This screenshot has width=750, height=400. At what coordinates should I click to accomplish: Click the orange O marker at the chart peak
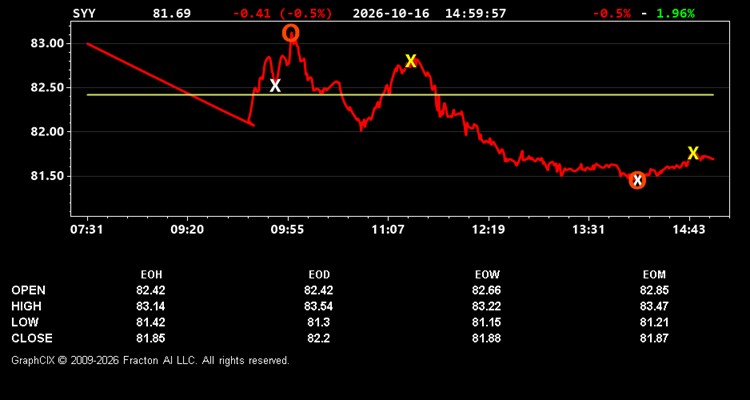291,33
